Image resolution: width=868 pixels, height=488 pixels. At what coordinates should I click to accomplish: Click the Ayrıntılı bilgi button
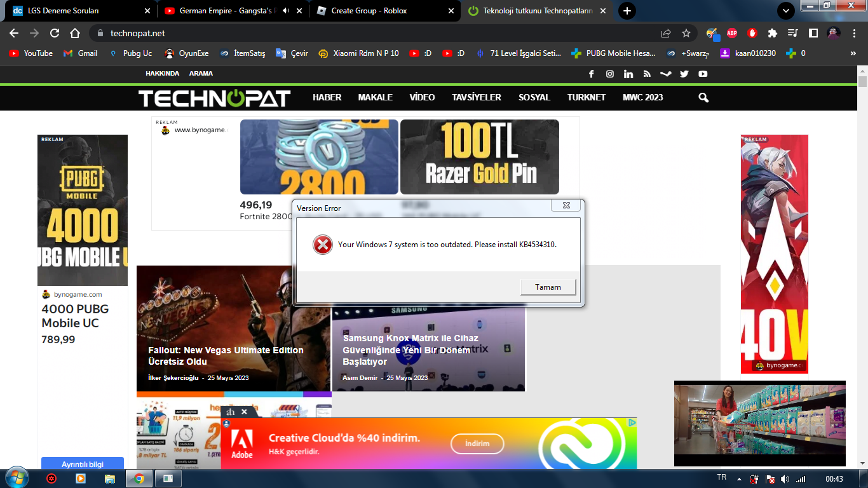[83, 464]
